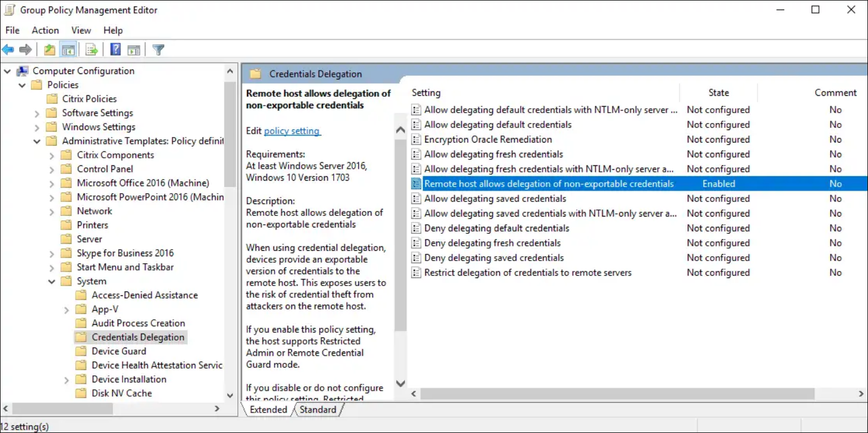Select 'Encryption Oracle Remediation' setting
This screenshot has width=868, height=433.
488,140
